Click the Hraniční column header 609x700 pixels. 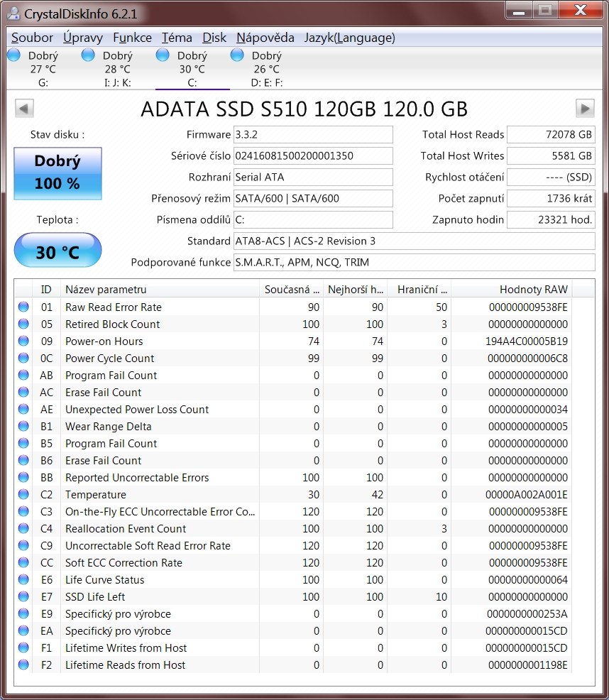[419, 289]
